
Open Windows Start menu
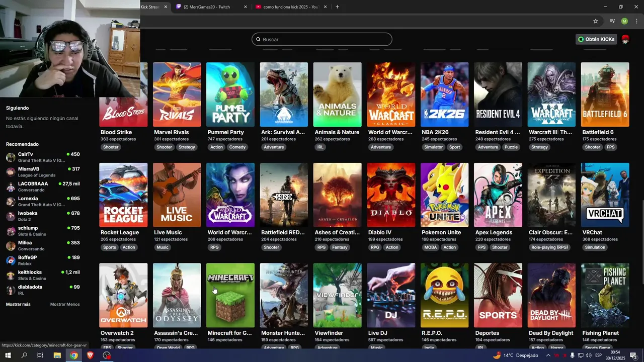coord(8,355)
